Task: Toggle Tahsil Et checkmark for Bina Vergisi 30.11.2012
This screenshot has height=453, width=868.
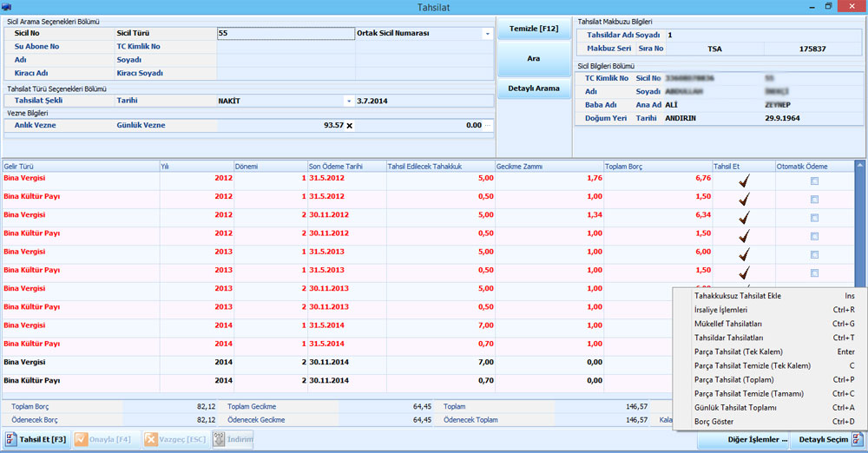Action: coord(744,218)
